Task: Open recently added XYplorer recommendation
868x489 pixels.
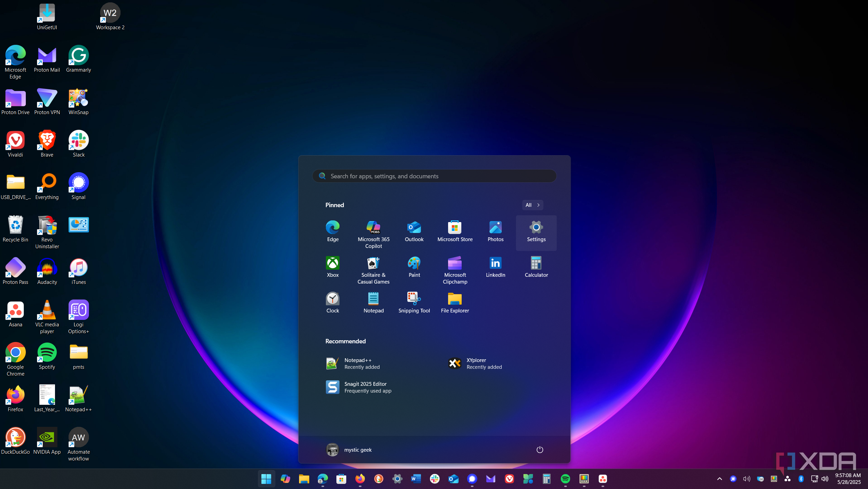Action: pyautogui.click(x=475, y=363)
